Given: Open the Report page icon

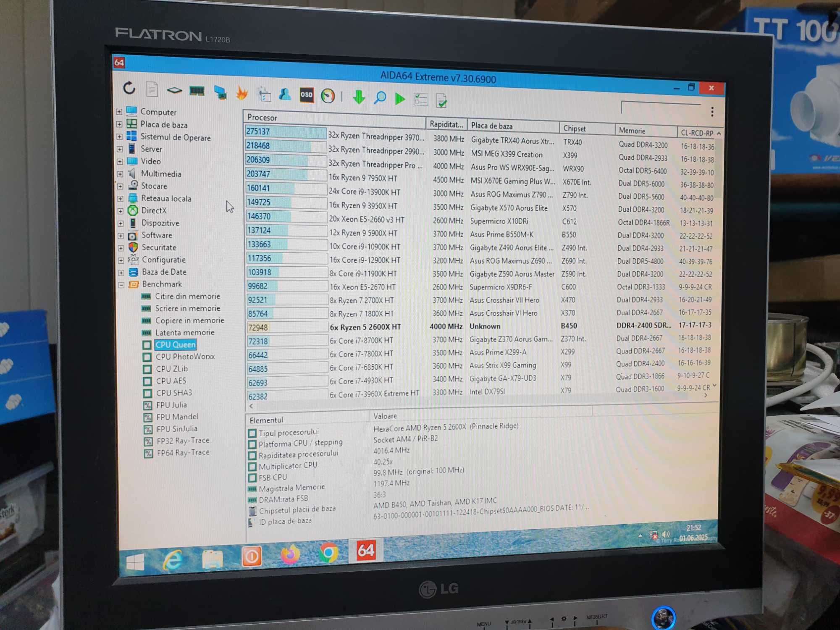Looking at the screenshot, I should [x=152, y=89].
